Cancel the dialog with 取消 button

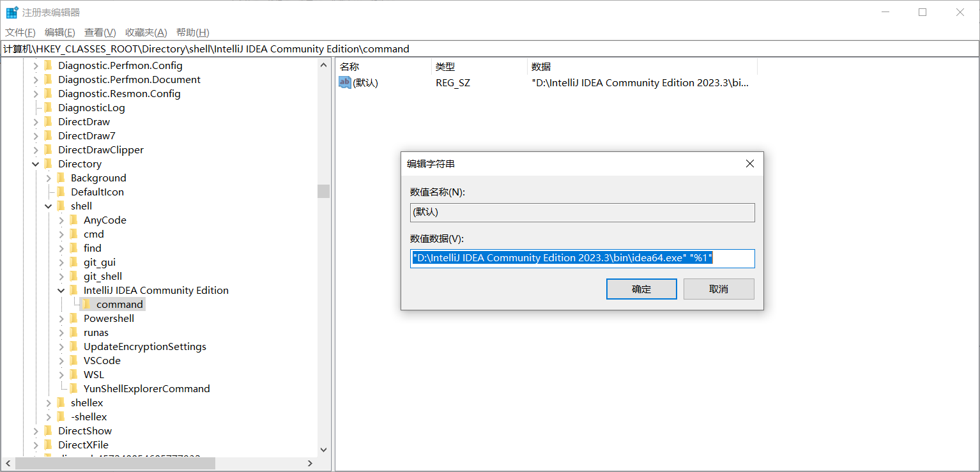(x=719, y=289)
